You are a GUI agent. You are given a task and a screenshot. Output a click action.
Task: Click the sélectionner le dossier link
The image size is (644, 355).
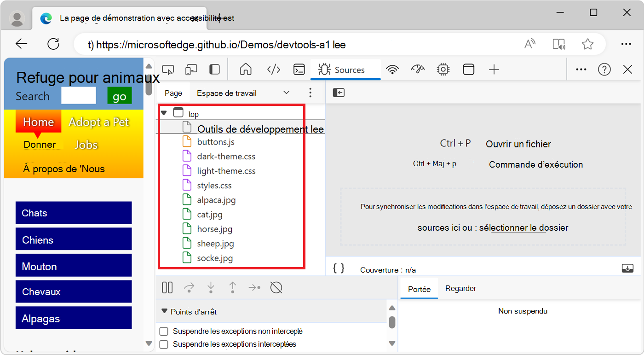pyautogui.click(x=523, y=228)
